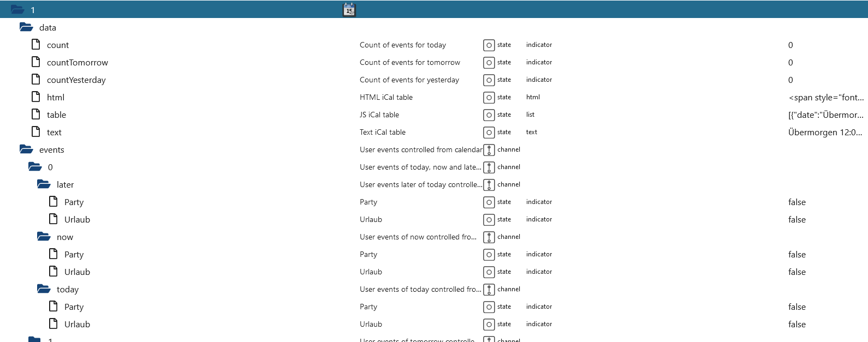The width and height of the screenshot is (868, 342).
Task: Click the file icon next to html
Action: pos(36,97)
